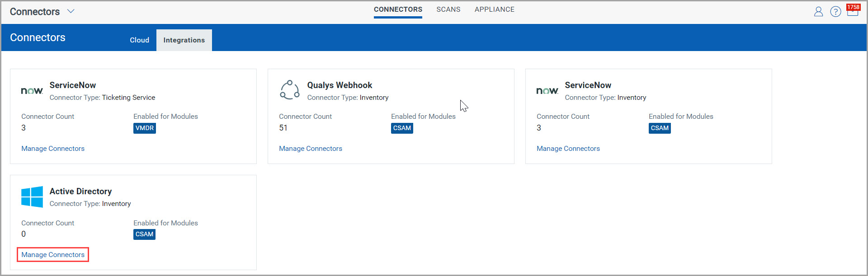Click 'Connector Type: Ticketing Service' text
Viewport: 868px width, 276px height.
(x=102, y=98)
